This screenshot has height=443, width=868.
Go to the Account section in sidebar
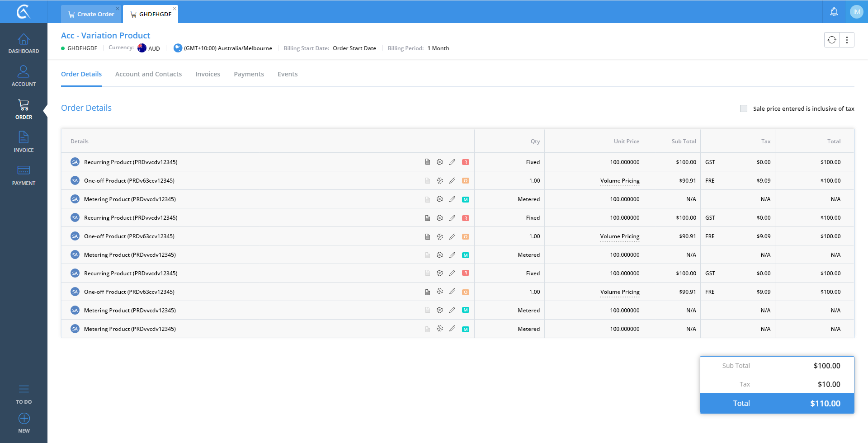24,76
